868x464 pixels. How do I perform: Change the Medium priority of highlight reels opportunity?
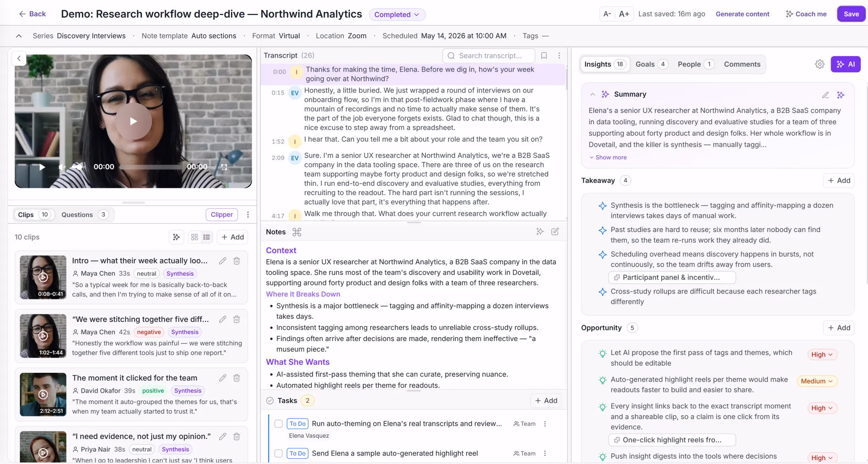[817, 381]
